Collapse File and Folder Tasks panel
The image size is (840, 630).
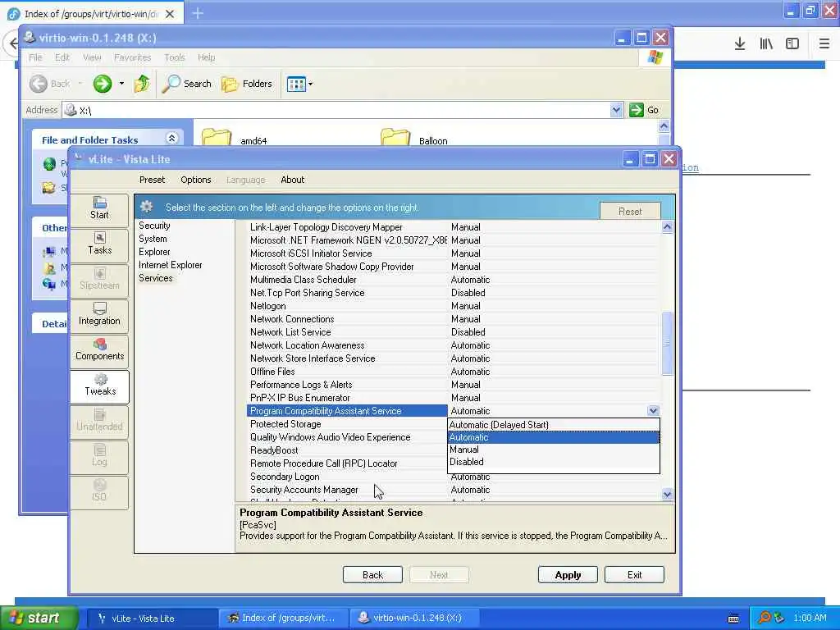click(x=172, y=138)
